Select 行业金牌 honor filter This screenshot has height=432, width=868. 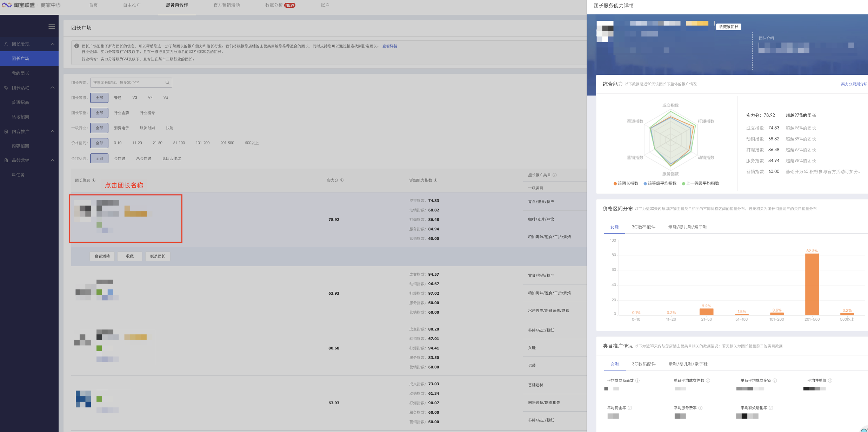click(x=121, y=113)
